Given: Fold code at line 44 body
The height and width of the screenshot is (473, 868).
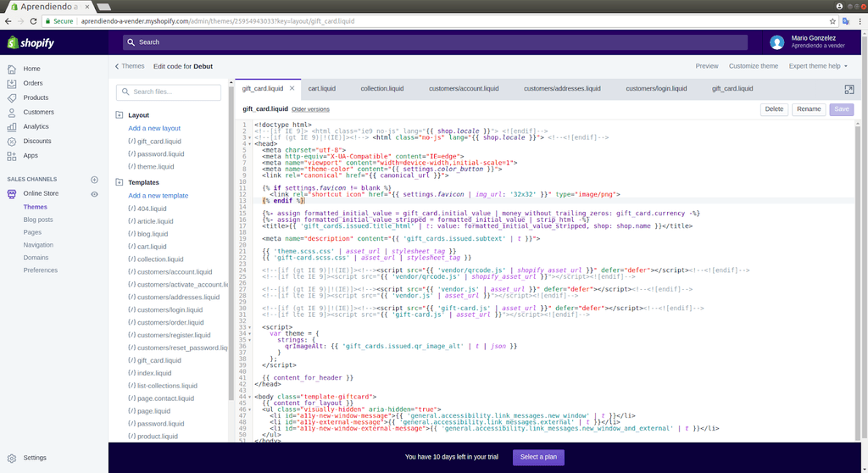Looking at the screenshot, I should pos(250,397).
